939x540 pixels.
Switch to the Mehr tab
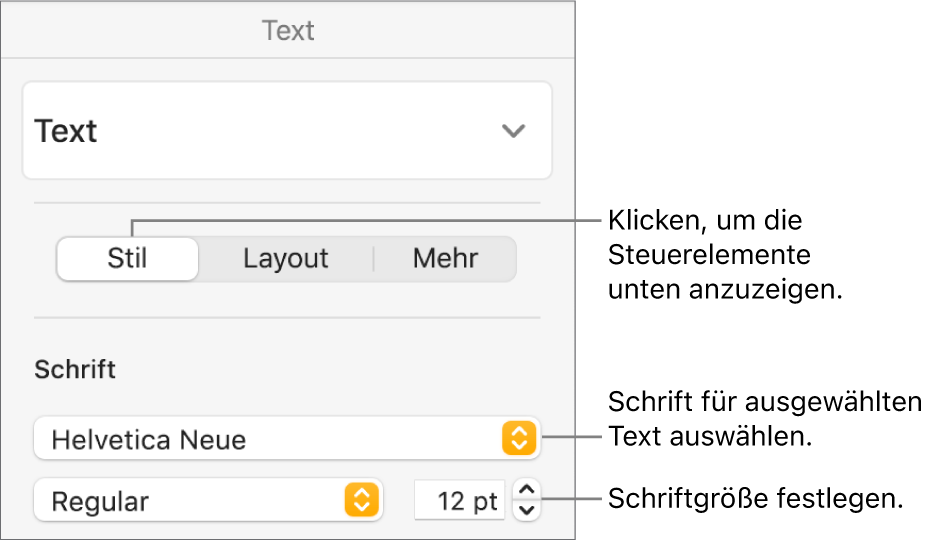click(445, 259)
